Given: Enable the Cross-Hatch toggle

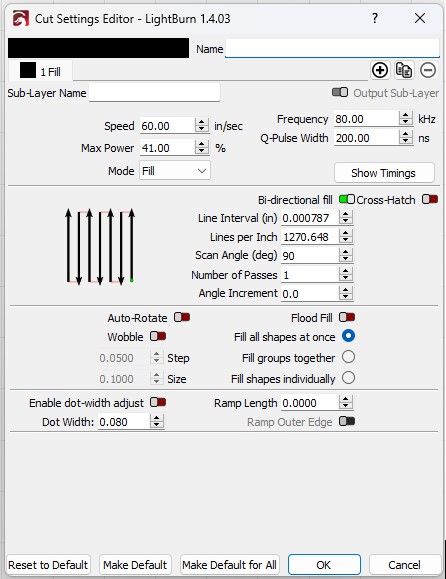Looking at the screenshot, I should click(x=430, y=199).
